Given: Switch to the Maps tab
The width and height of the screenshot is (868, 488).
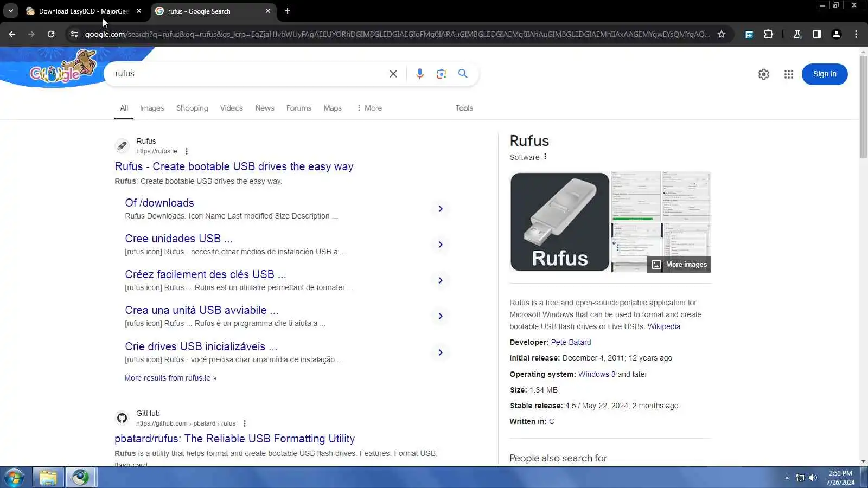Looking at the screenshot, I should point(333,108).
